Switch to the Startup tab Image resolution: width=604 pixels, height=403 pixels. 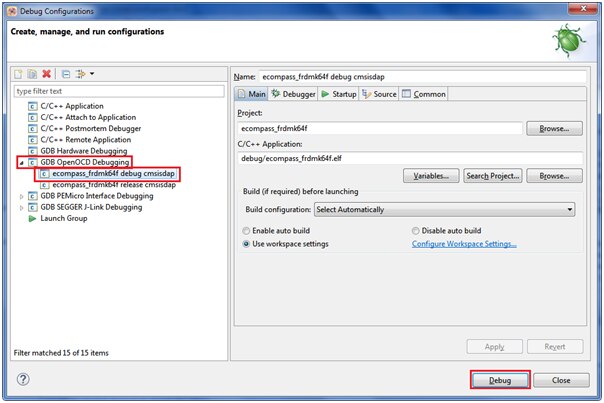pos(339,94)
